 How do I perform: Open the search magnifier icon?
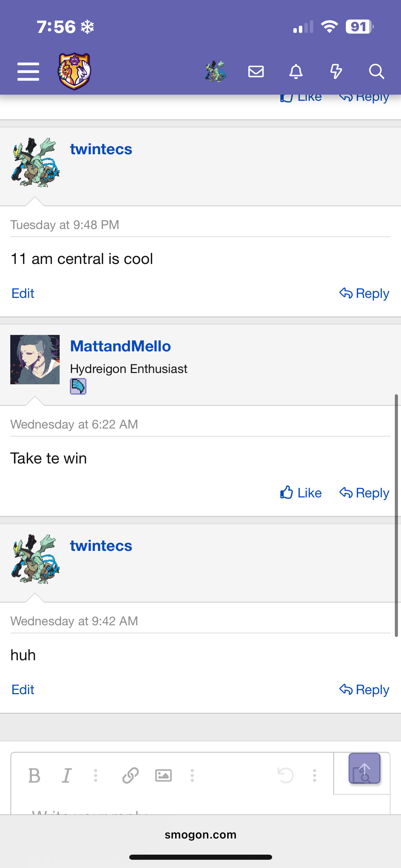click(376, 72)
